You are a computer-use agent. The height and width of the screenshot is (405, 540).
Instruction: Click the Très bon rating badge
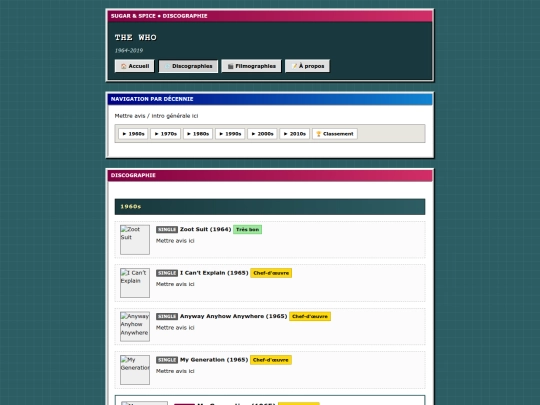pyautogui.click(x=247, y=229)
